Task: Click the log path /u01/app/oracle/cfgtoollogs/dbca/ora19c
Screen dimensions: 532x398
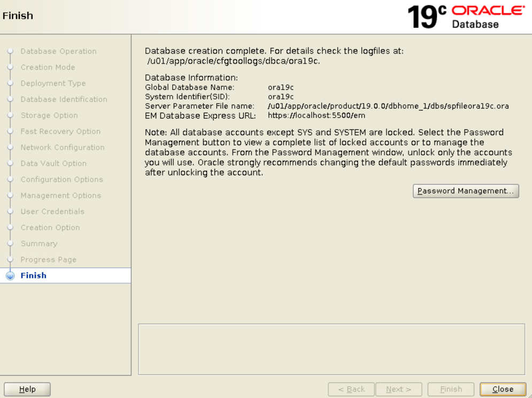Action: click(x=234, y=61)
